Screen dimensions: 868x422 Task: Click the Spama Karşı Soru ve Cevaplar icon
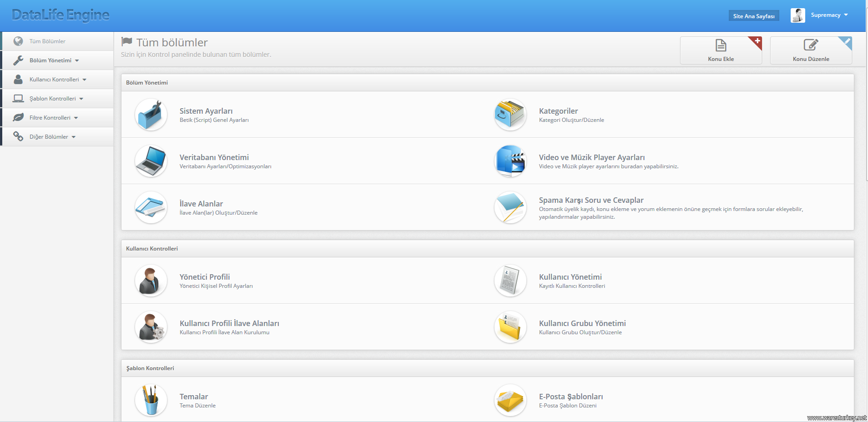(510, 207)
